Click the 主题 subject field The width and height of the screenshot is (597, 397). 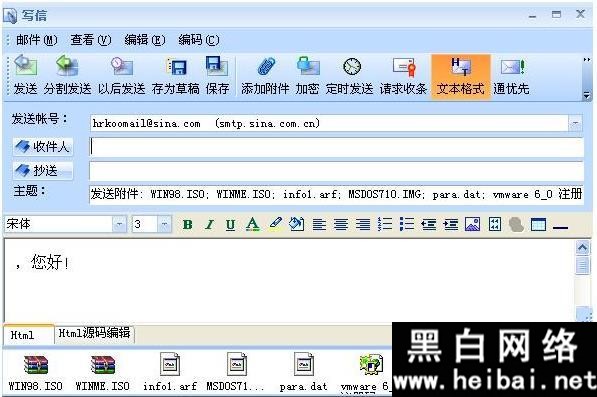336,195
